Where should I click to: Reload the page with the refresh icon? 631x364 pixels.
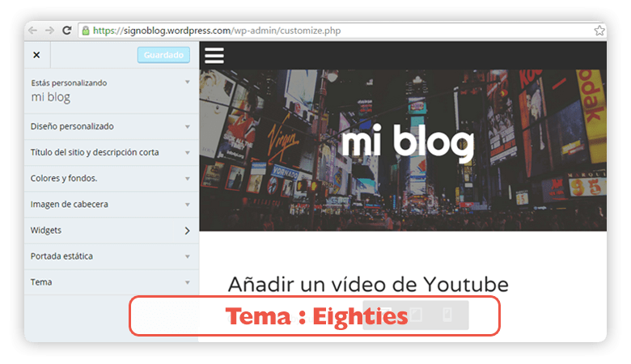pyautogui.click(x=67, y=31)
